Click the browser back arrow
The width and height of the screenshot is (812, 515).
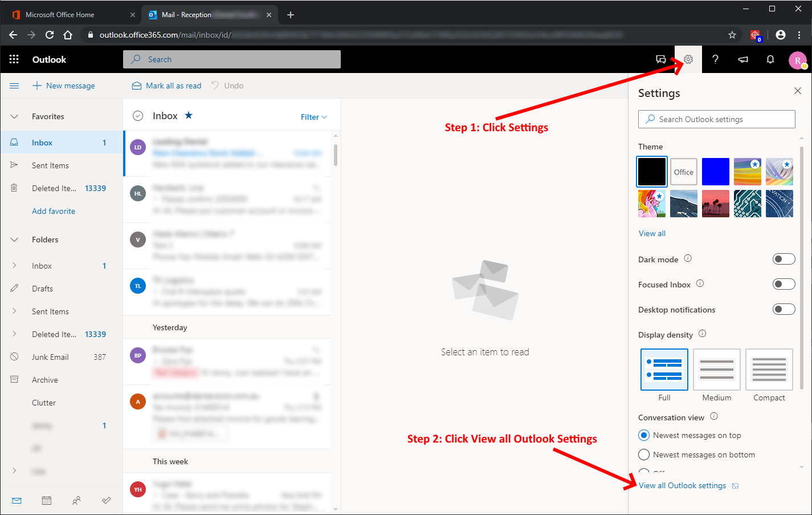coord(13,35)
